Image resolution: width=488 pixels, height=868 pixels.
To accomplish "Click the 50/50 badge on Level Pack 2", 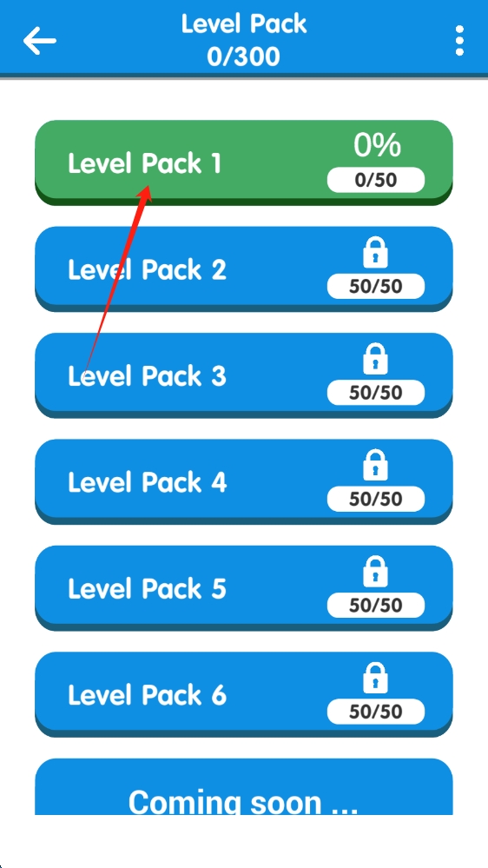I will click(376, 286).
